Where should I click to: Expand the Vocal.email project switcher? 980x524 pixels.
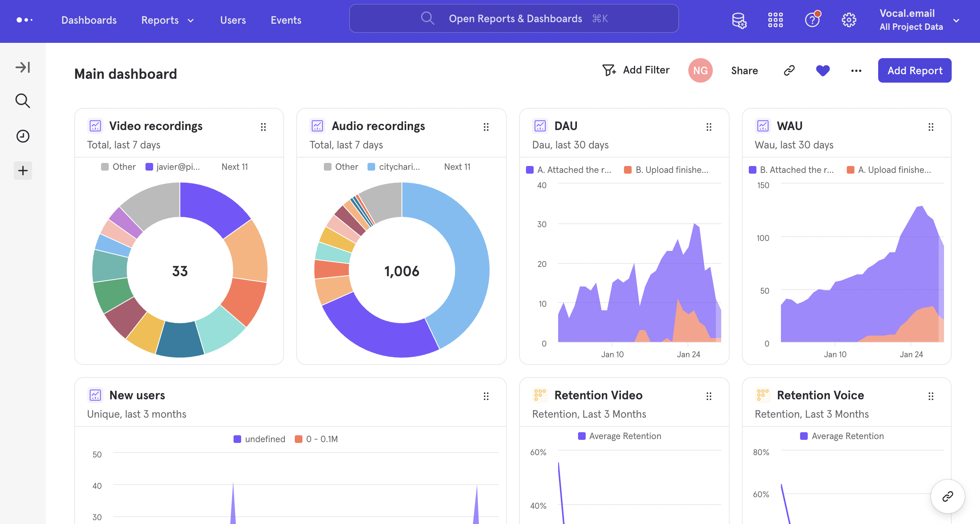(920, 20)
